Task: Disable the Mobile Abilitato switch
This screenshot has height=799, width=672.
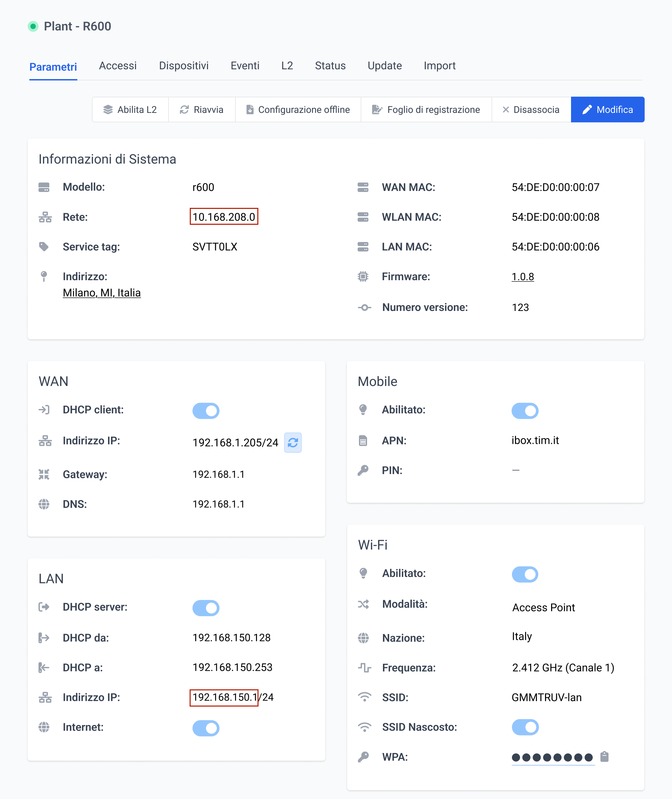Action: (x=524, y=411)
